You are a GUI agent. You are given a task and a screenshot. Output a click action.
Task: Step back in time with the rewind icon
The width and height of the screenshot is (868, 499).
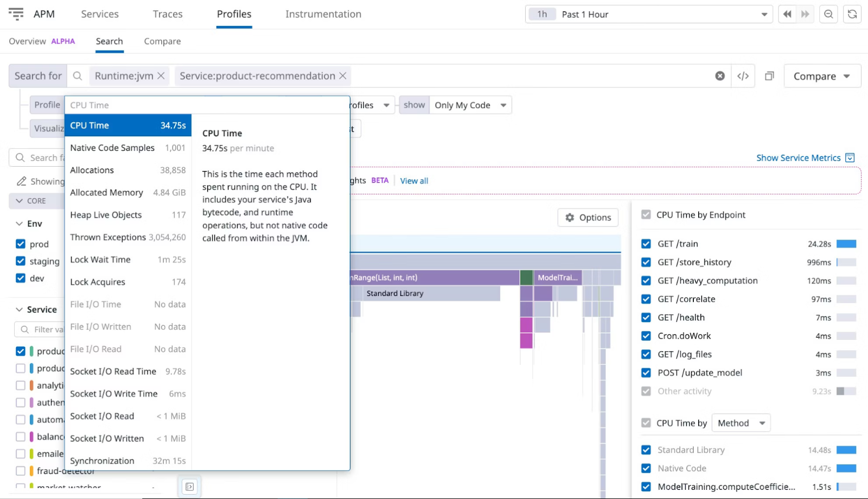(x=787, y=14)
